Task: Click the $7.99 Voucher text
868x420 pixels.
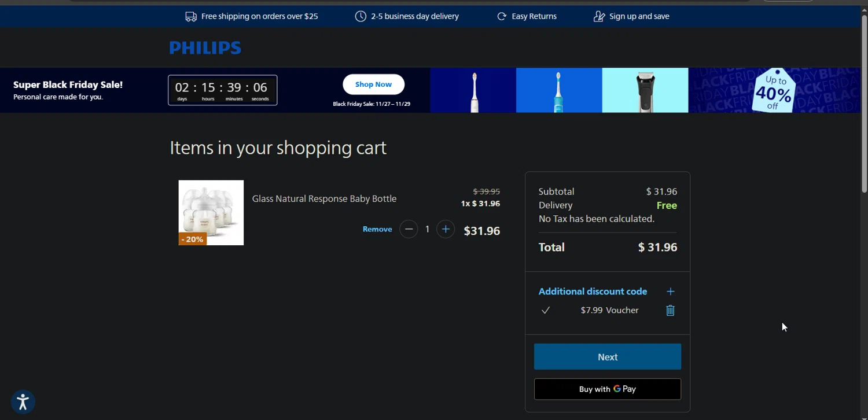Action: coord(609,310)
